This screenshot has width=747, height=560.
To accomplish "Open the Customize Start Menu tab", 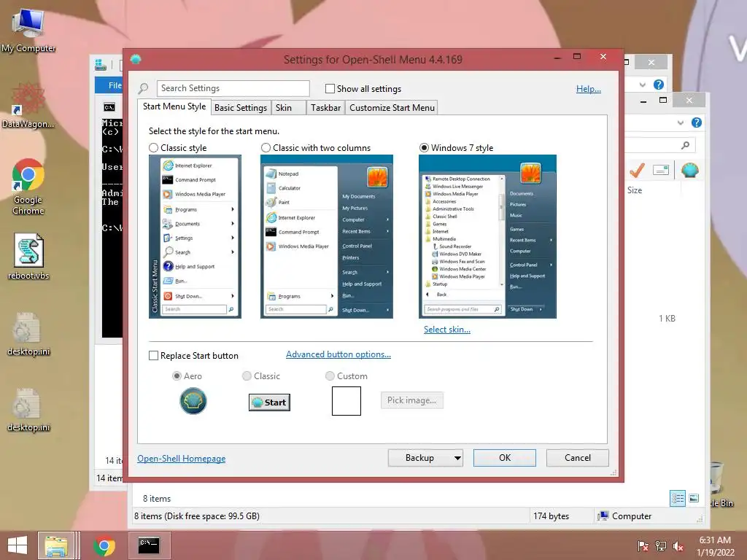I will pos(392,108).
